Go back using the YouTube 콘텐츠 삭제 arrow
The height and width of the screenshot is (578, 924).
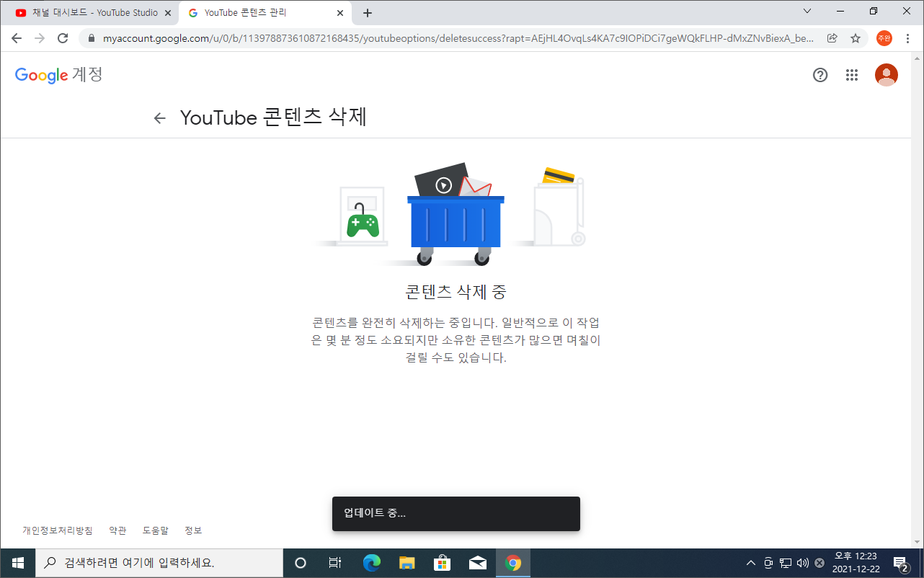tap(160, 118)
